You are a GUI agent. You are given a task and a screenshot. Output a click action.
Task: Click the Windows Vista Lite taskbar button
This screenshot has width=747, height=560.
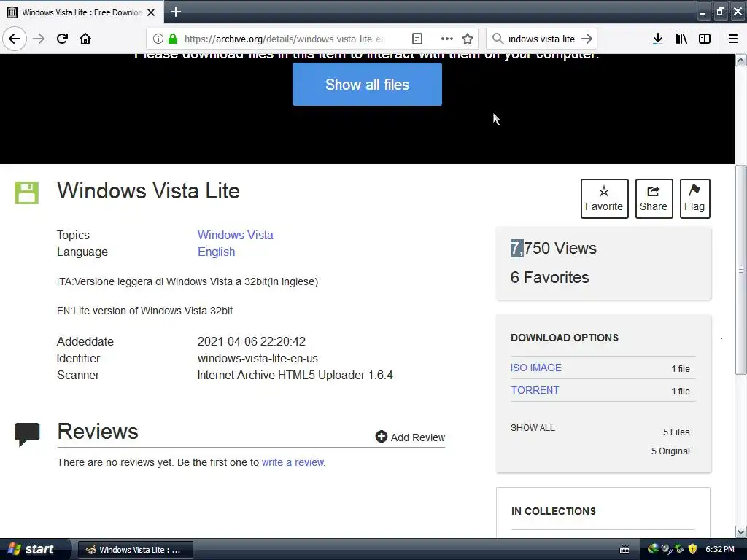(x=135, y=550)
